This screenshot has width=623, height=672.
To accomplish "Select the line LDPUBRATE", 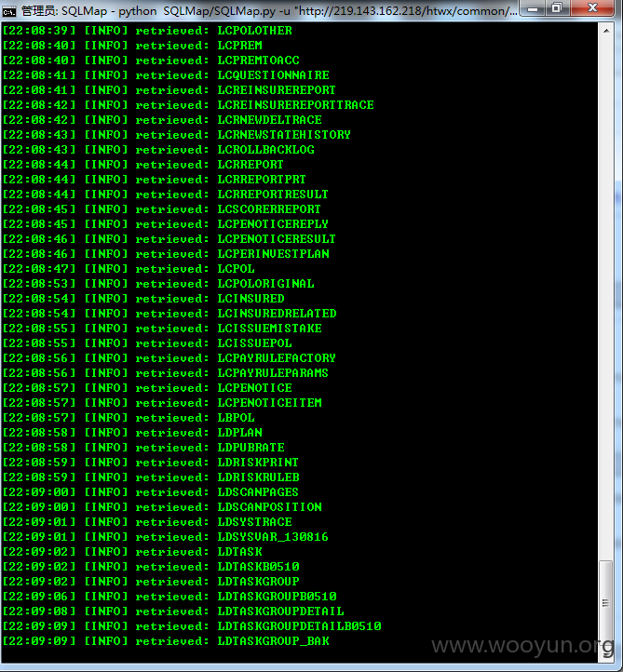I will (x=143, y=448).
